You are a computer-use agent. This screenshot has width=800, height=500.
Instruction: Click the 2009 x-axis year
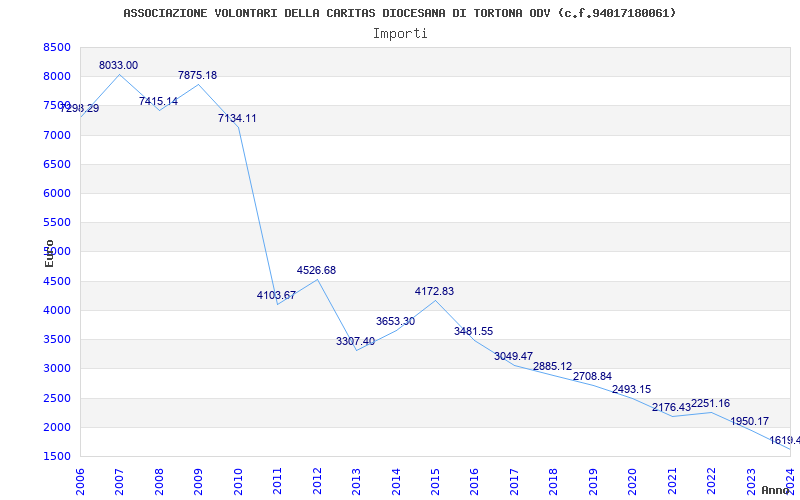click(198, 482)
